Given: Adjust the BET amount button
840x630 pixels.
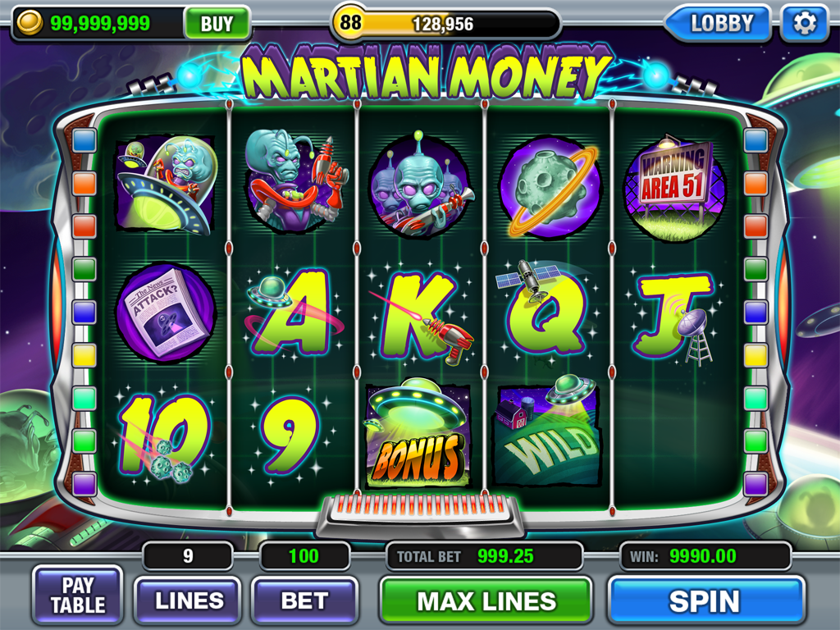Looking at the screenshot, I should (x=304, y=600).
